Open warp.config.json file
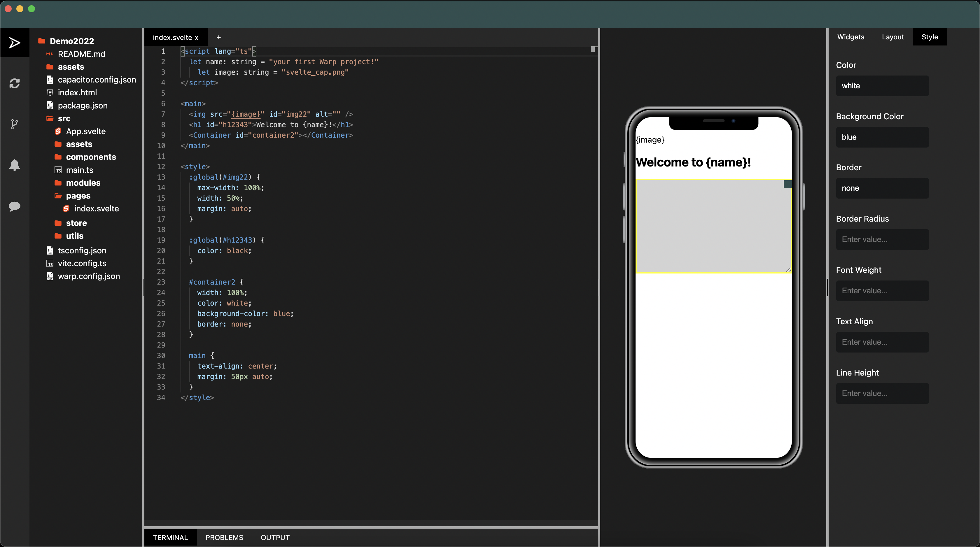This screenshot has width=980, height=547. (89, 276)
